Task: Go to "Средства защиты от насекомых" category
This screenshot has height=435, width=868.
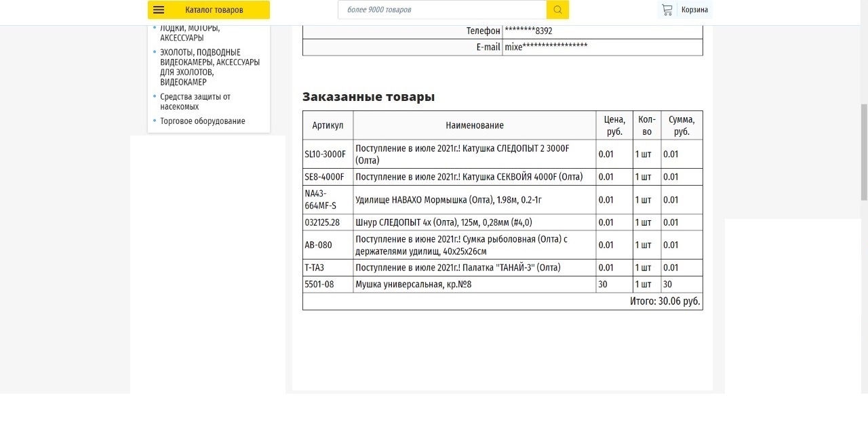Action: tap(195, 102)
